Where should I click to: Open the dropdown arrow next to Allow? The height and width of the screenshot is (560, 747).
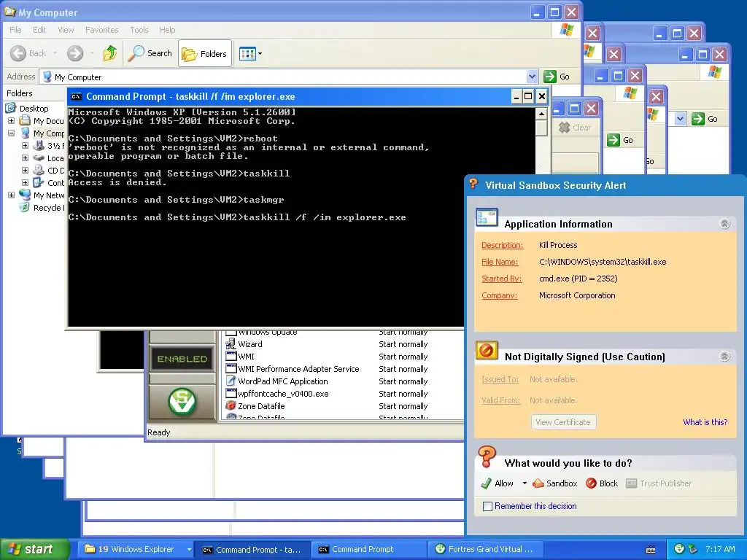525,483
